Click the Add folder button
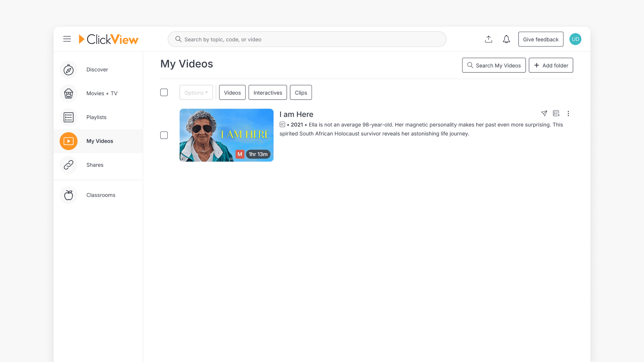This screenshot has width=644, height=362. [x=551, y=65]
